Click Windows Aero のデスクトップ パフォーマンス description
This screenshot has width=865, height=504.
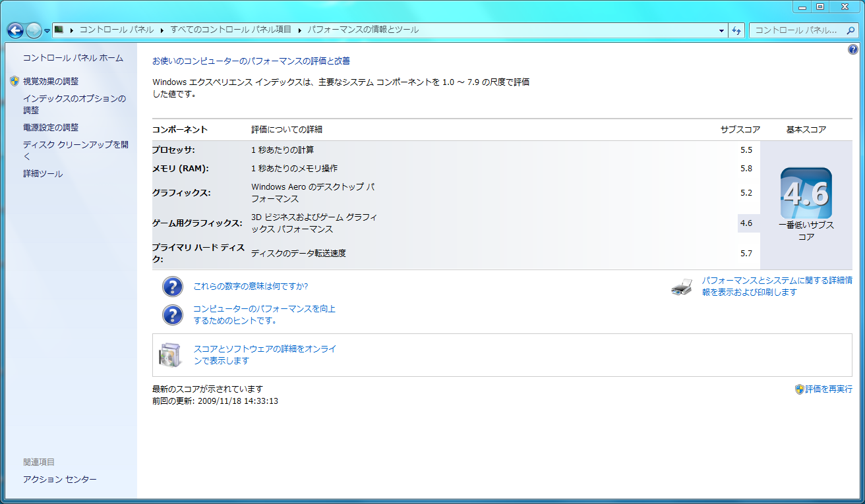click(x=314, y=193)
